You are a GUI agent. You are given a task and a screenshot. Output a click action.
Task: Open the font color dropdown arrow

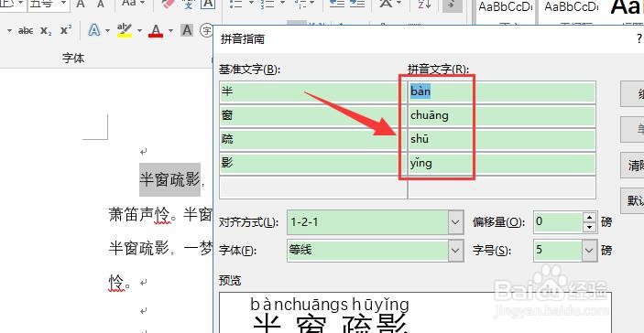coord(170,31)
